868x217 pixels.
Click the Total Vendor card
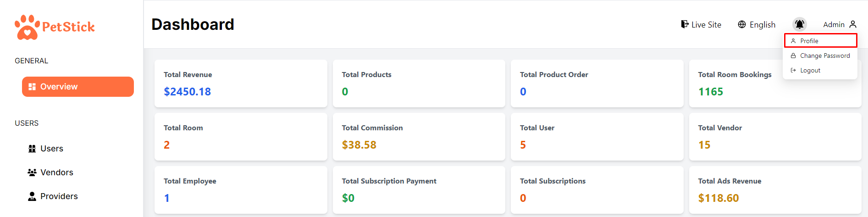(775, 137)
